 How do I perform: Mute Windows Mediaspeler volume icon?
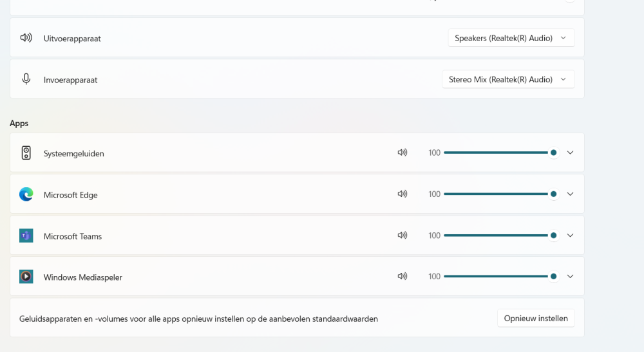pyautogui.click(x=402, y=276)
